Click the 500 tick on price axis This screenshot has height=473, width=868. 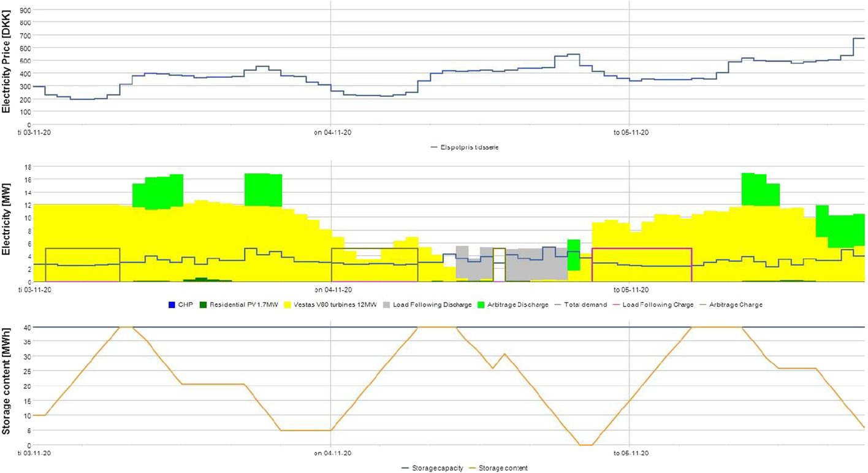25,61
